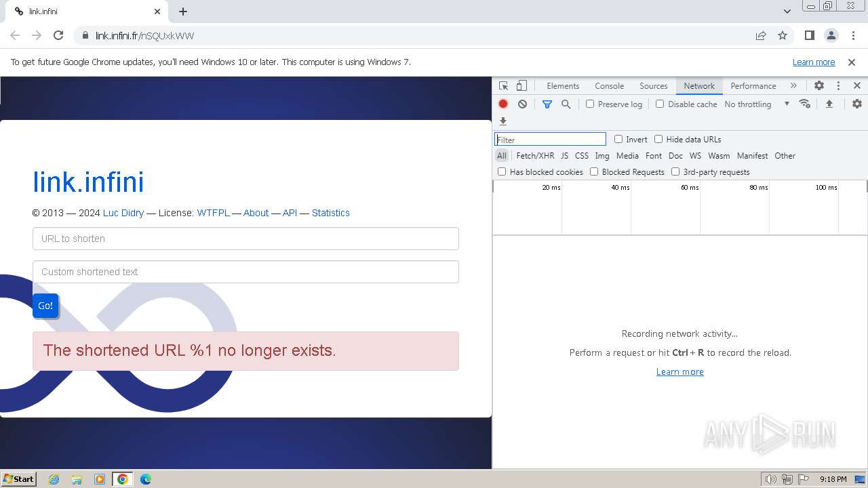
Task: Open Microsoft Edge from taskbar
Action: pos(146,479)
